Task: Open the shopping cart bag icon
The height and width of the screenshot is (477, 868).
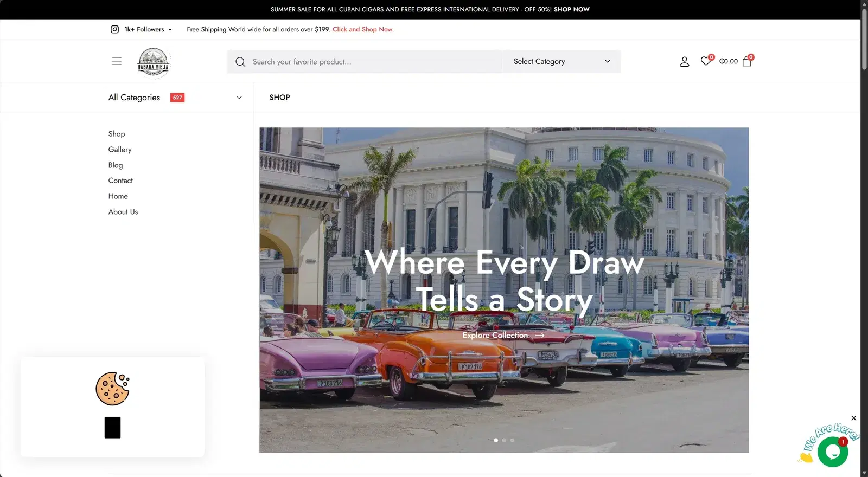Action: (x=747, y=61)
